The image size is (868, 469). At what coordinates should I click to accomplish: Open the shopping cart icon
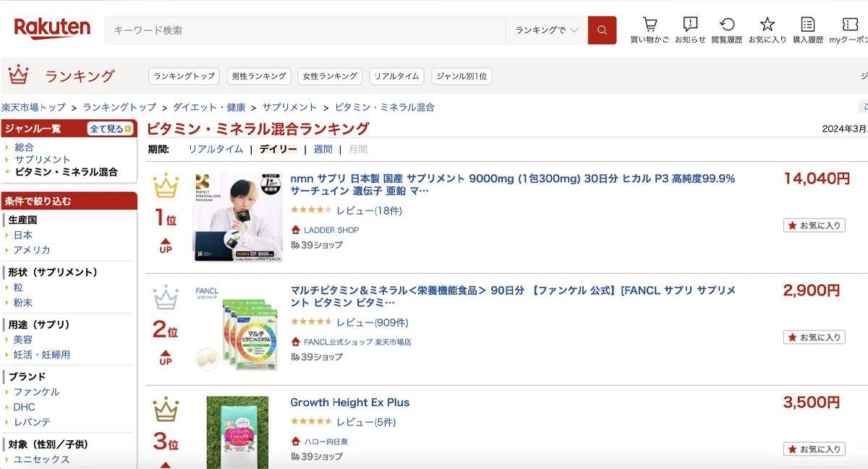coord(650,25)
